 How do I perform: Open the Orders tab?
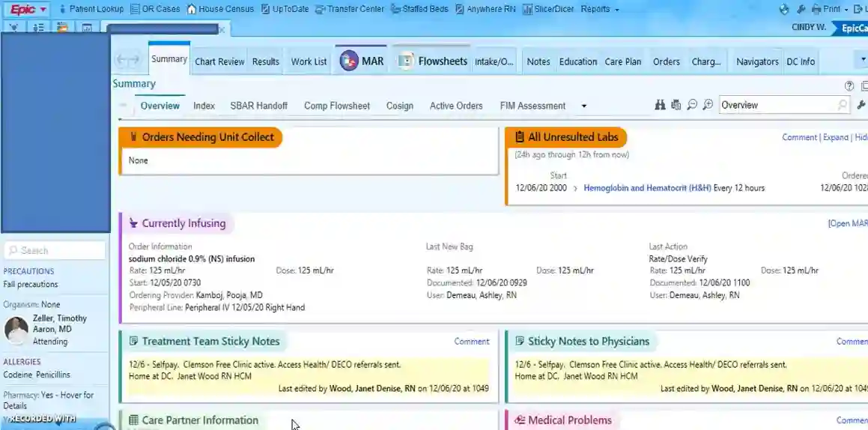point(666,61)
